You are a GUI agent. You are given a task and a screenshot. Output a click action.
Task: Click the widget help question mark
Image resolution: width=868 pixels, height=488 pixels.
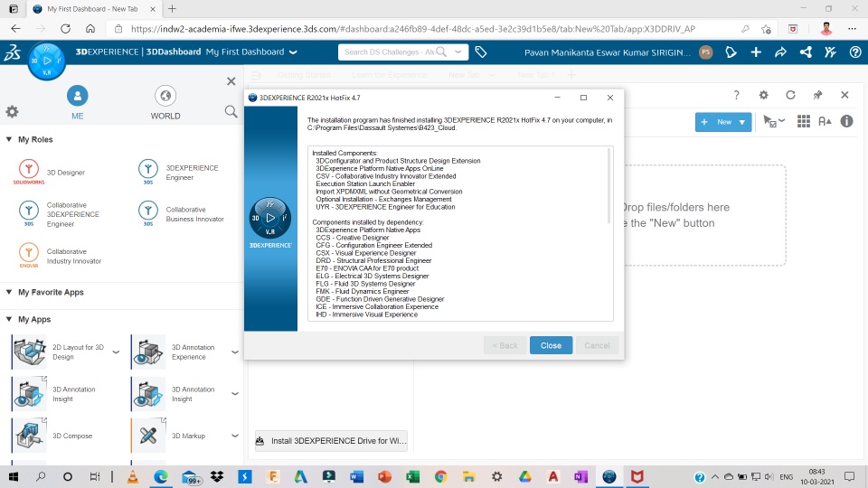tap(736, 95)
